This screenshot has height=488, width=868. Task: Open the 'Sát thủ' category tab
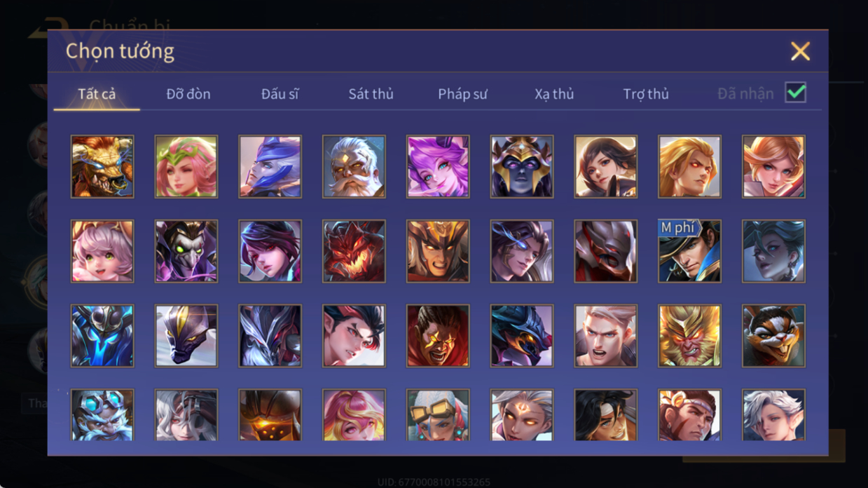[371, 94]
